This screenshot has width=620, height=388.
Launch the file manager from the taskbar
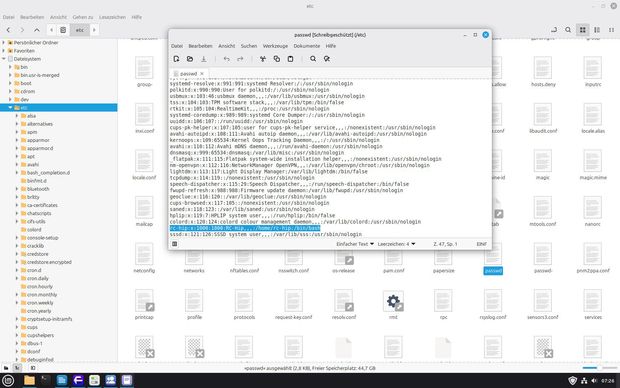[x=29, y=380]
